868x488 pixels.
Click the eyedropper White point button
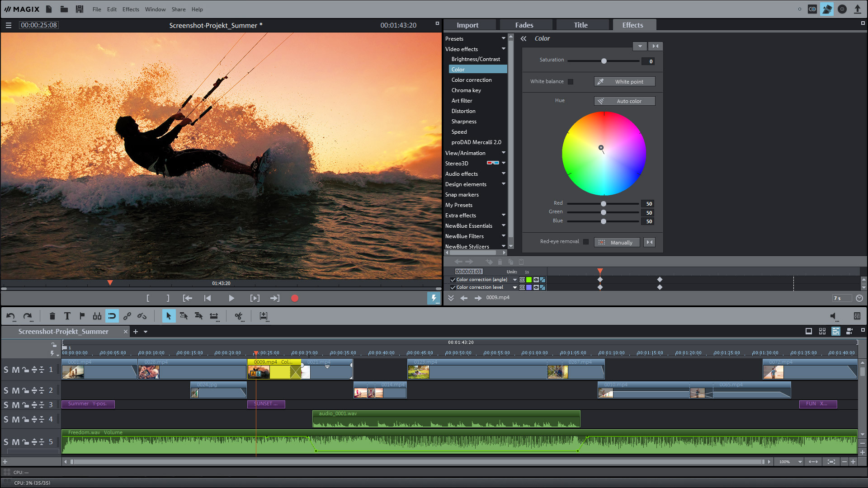[624, 82]
